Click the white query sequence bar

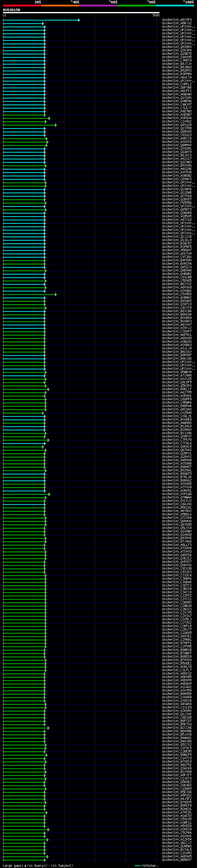point(81,13)
